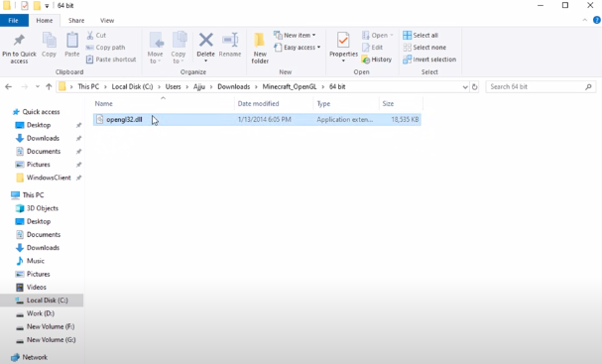The height and width of the screenshot is (364, 602).
Task: Open the Copy to menu
Action: (179, 48)
